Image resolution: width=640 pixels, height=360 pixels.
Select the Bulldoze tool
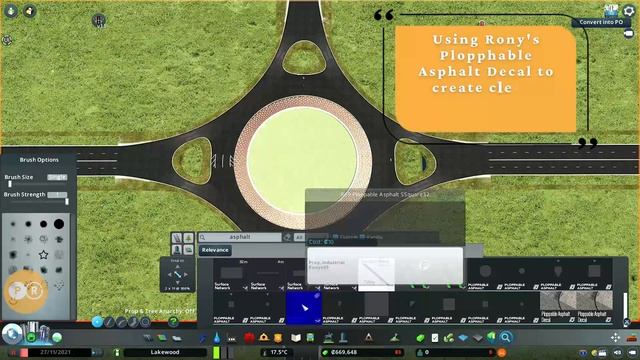pyautogui.click(x=632, y=338)
